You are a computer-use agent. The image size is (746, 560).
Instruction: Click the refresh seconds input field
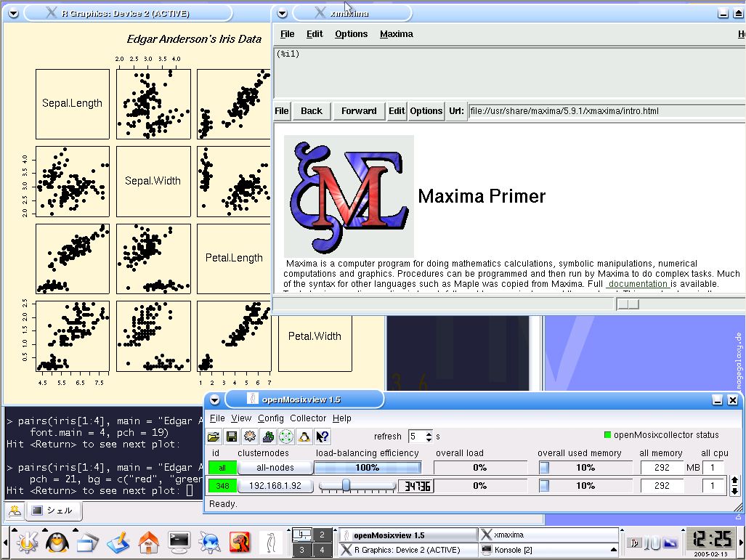[416, 437]
